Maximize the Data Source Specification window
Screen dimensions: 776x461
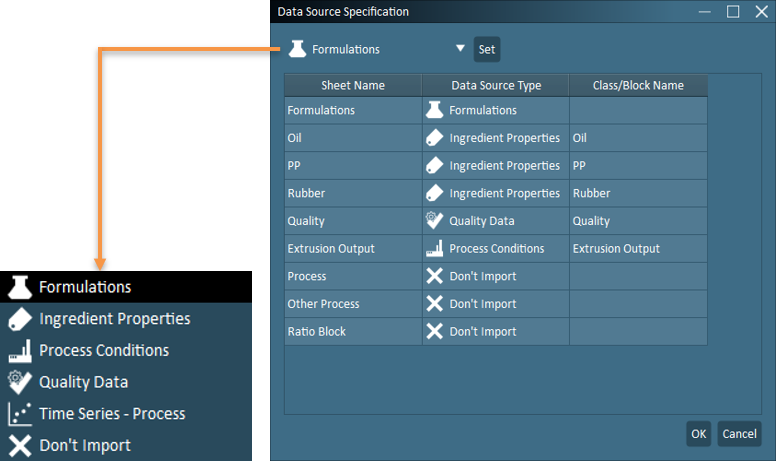click(x=733, y=11)
